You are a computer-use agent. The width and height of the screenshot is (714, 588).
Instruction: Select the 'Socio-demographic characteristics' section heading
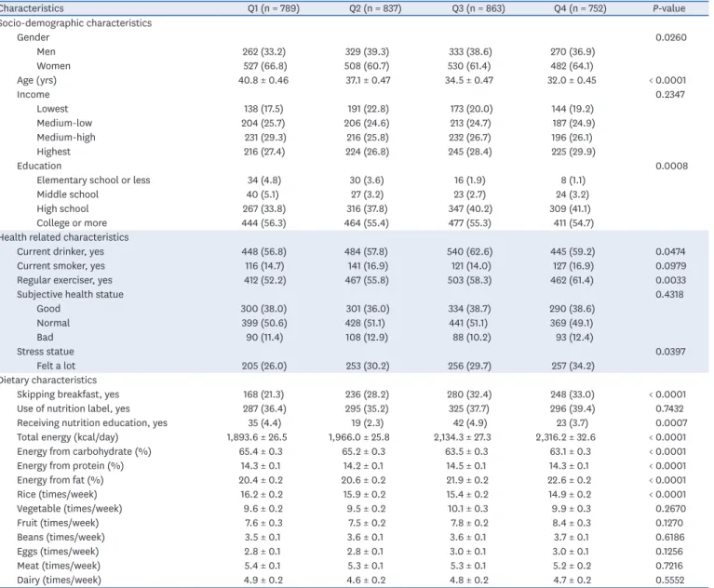click(x=75, y=23)
